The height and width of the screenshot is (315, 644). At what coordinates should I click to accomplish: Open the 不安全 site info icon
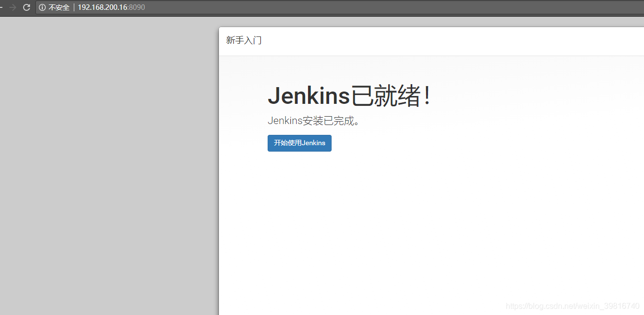click(x=42, y=7)
